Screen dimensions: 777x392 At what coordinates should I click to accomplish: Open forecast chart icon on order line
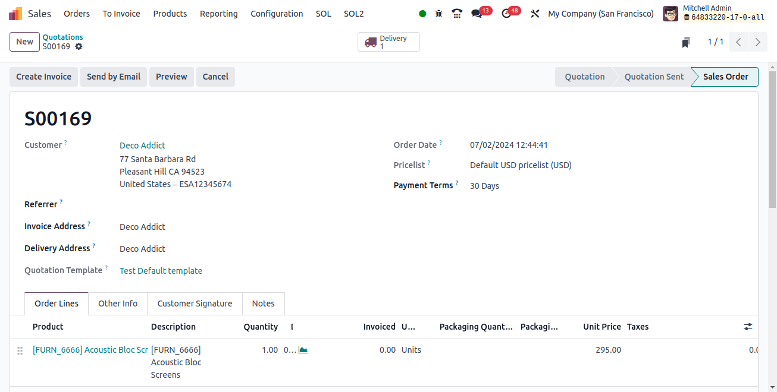303,350
